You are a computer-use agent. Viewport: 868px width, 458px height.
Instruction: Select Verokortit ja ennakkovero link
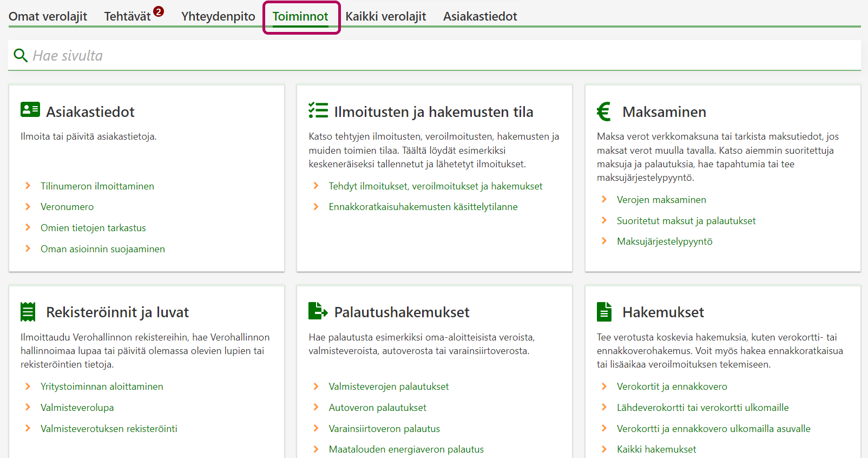672,387
